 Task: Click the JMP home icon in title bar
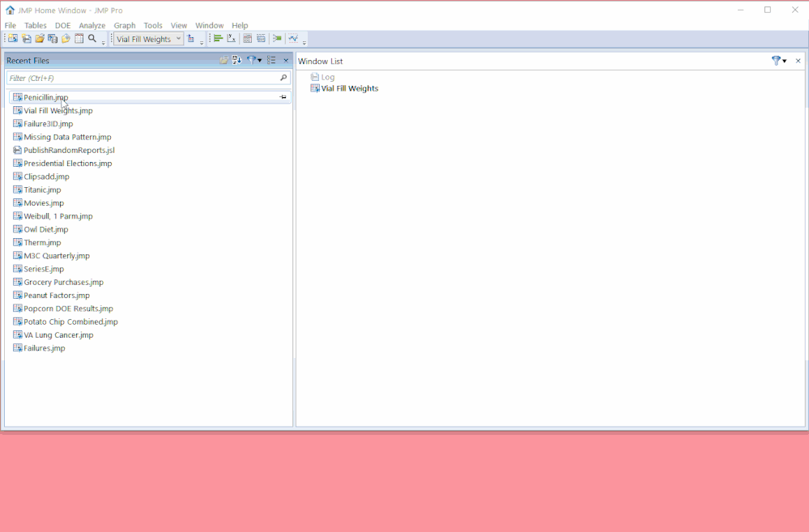(x=10, y=10)
